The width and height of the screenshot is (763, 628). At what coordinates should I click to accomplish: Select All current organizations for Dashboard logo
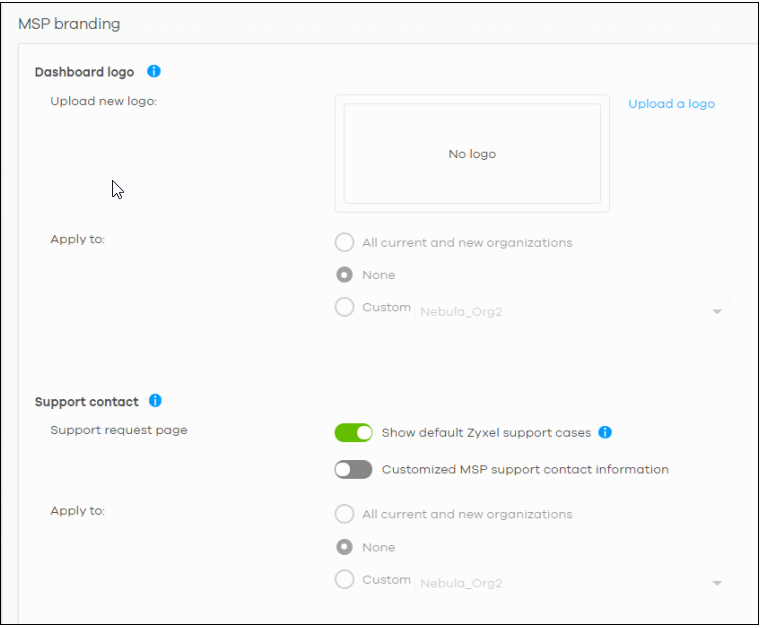(x=345, y=242)
